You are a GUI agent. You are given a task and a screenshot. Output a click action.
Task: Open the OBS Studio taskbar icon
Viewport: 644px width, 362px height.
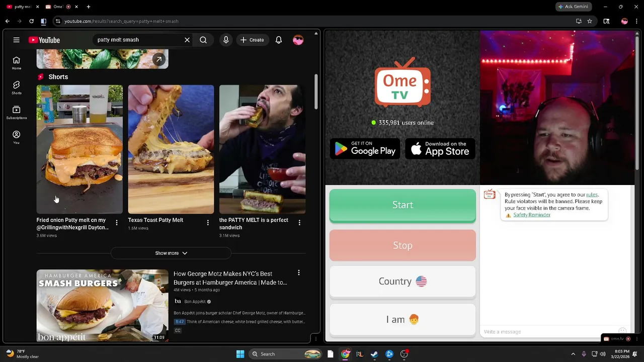pyautogui.click(x=404, y=354)
